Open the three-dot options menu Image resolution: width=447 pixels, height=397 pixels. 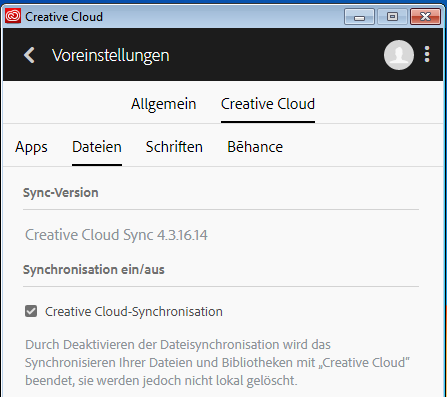click(x=427, y=54)
